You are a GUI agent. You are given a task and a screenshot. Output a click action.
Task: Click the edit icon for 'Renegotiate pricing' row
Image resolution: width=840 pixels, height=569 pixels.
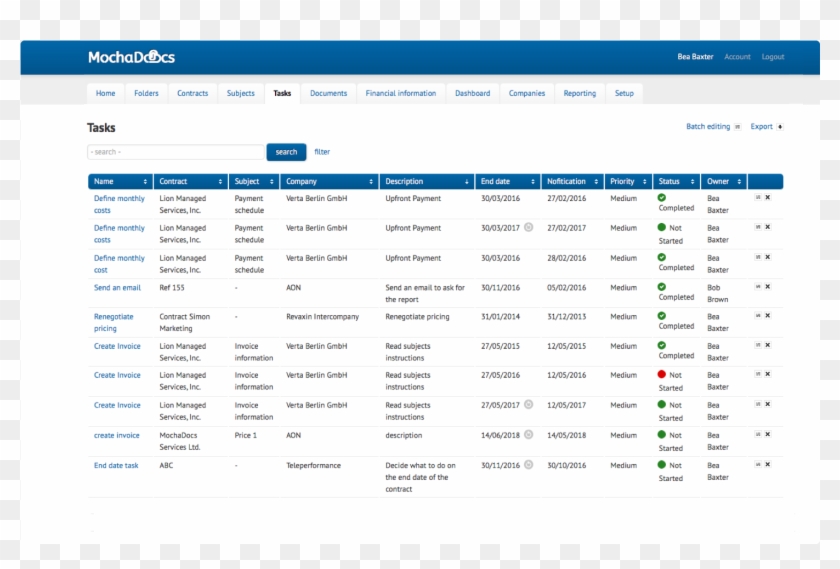(757, 315)
